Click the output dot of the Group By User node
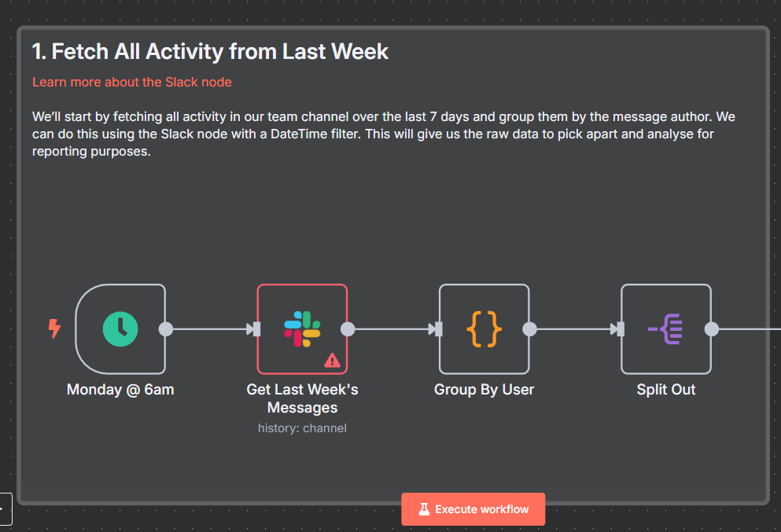 pos(529,329)
